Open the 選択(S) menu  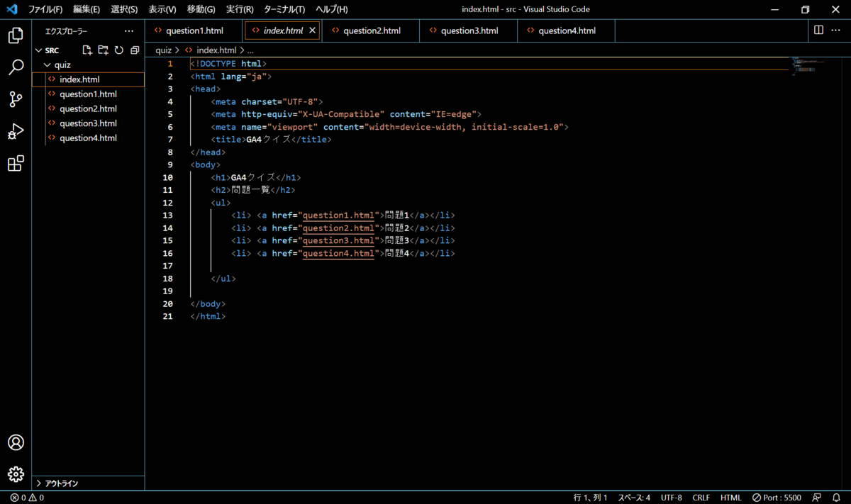124,9
